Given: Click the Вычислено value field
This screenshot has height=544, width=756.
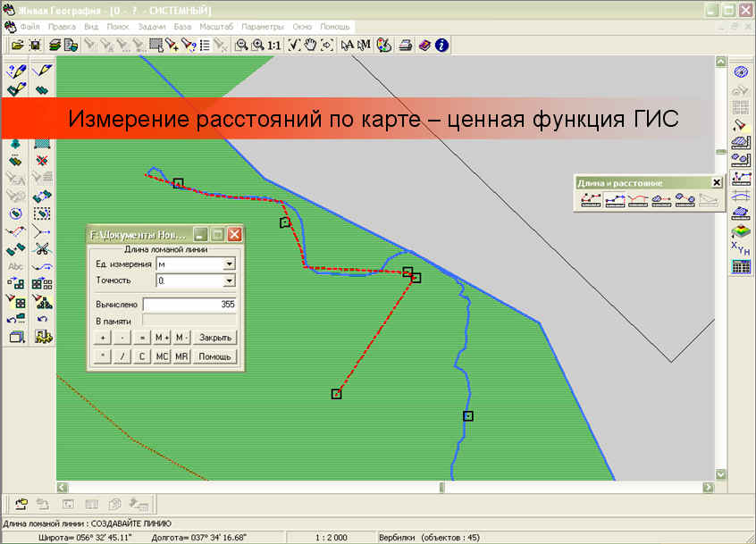Looking at the screenshot, I should click(x=189, y=305).
